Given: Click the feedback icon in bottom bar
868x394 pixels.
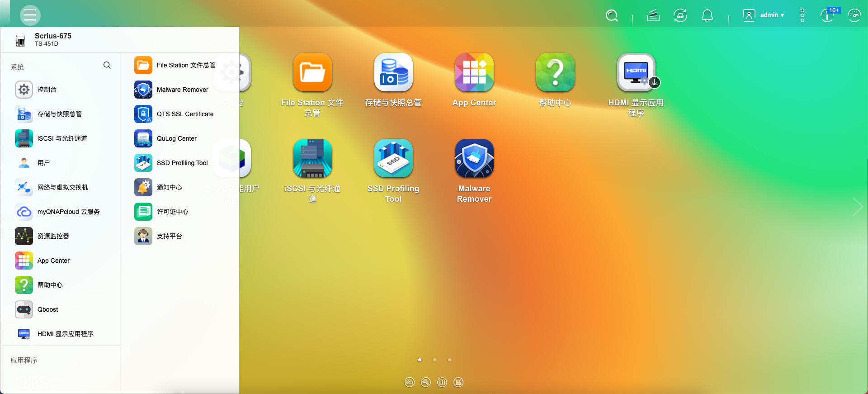Looking at the screenshot, I should (x=458, y=382).
